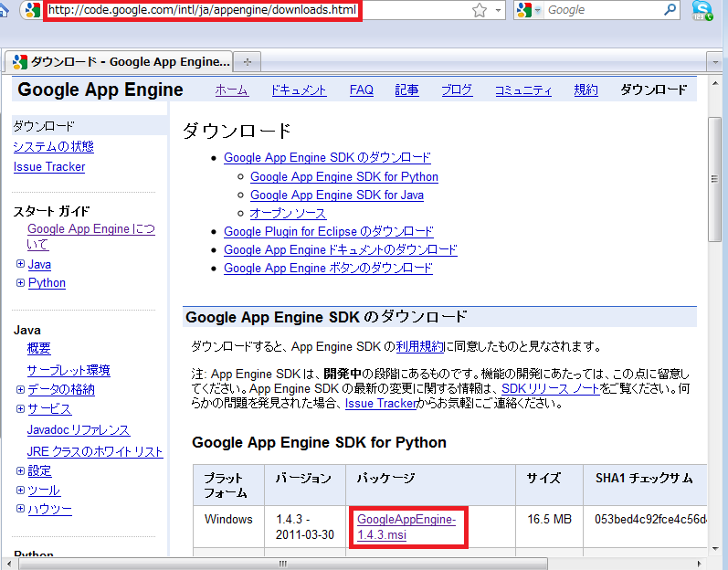The width and height of the screenshot is (728, 570).
Task: Expand the ツール tree item
Action: (20, 490)
